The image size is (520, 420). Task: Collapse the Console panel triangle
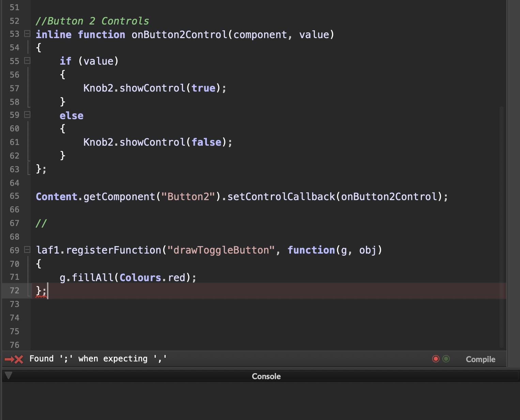coord(9,375)
